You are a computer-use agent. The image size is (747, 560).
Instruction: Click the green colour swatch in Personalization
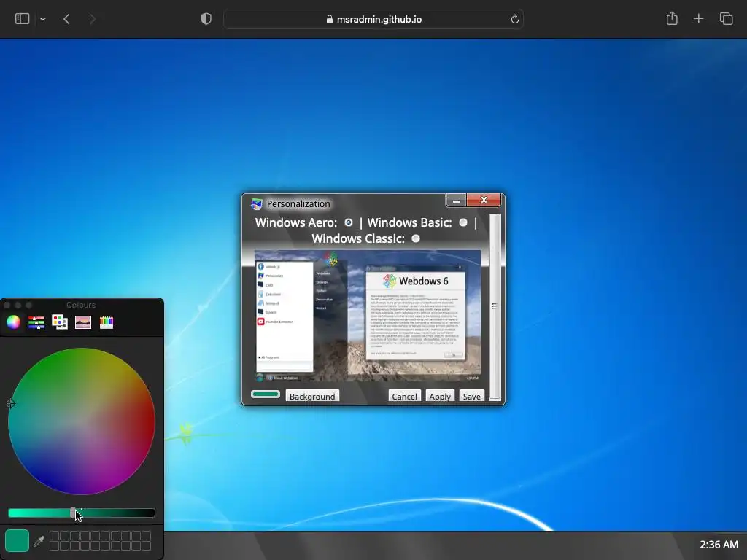pyautogui.click(x=266, y=394)
